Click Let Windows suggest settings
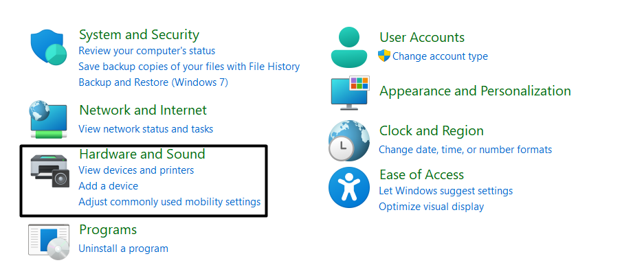This screenshot has height=276, width=644. [445, 191]
